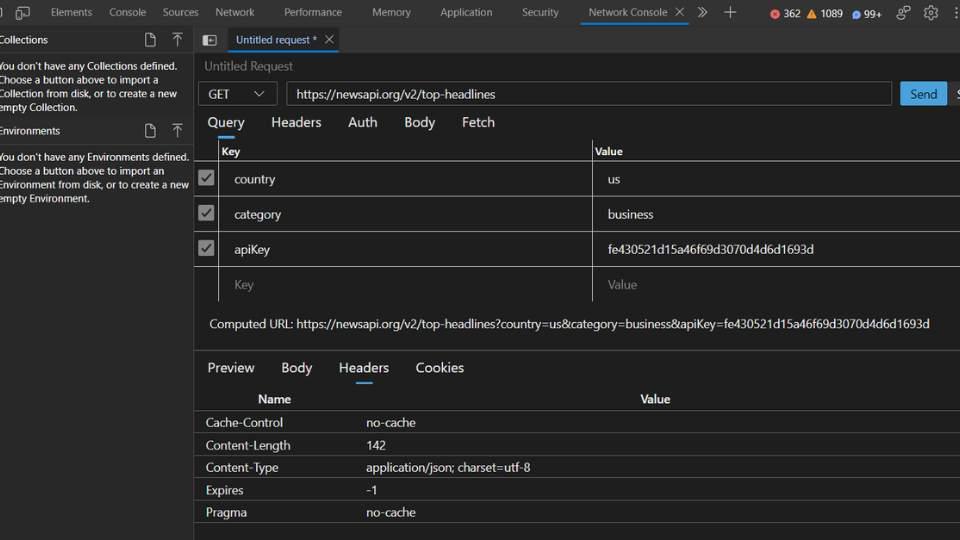
Task: Add a new DevTools tool with plus icon
Action: 730,12
